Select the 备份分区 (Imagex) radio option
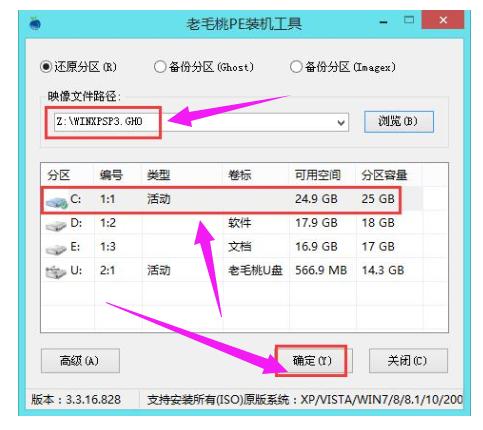Viewport: 483px width, 430px height. [296, 67]
